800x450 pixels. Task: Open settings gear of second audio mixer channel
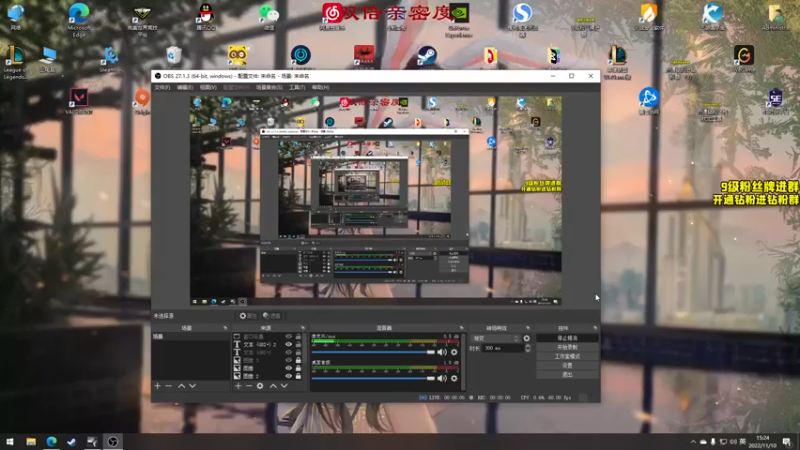[x=454, y=379]
